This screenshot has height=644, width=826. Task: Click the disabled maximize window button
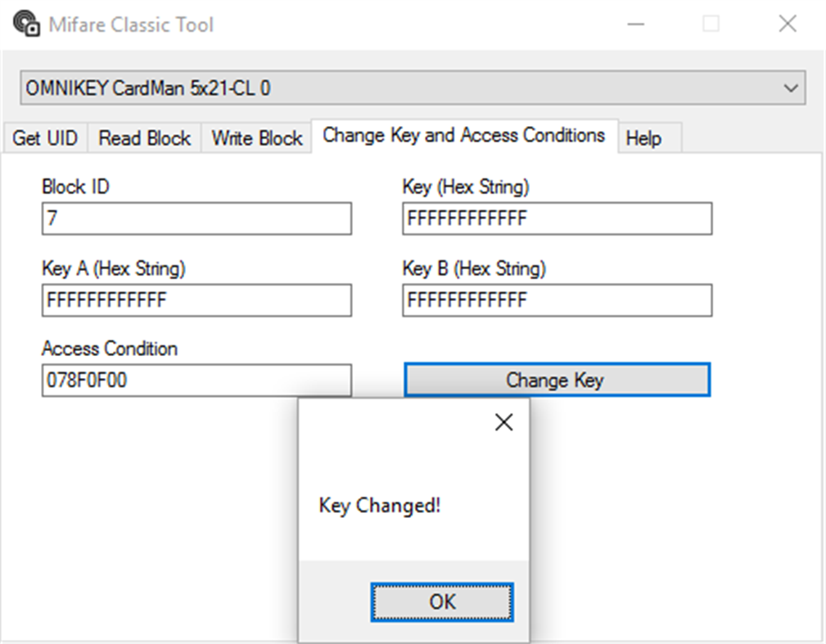711,24
